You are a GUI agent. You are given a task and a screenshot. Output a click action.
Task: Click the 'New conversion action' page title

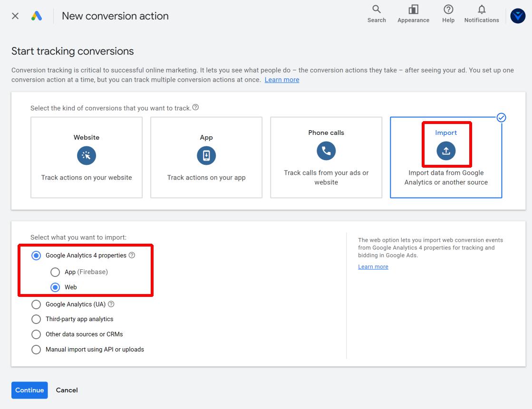115,16
